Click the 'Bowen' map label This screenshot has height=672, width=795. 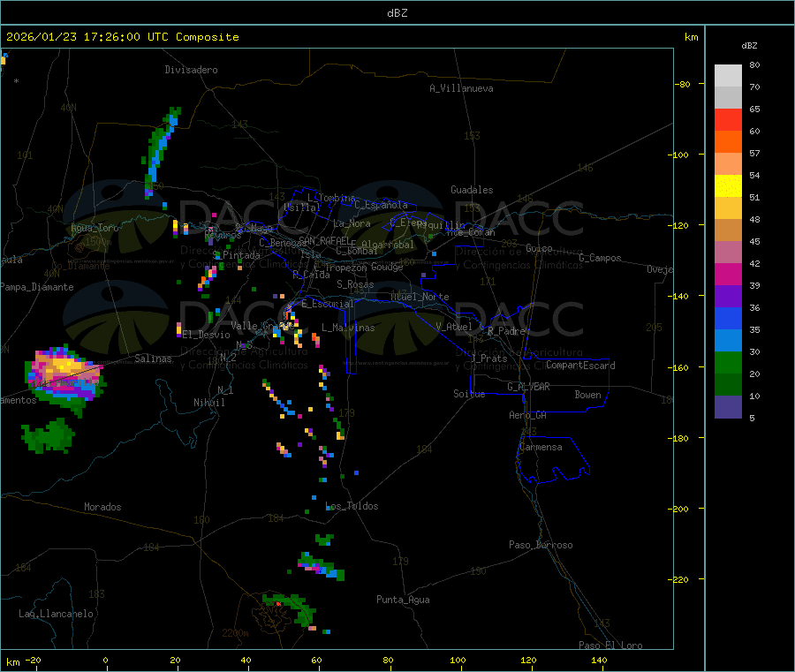tap(587, 394)
